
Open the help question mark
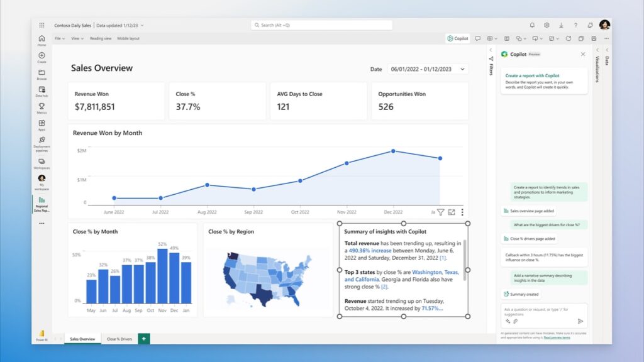coord(575,25)
